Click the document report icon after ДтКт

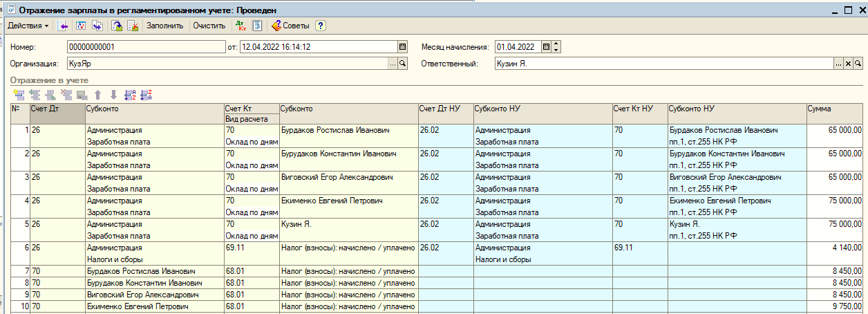(x=257, y=26)
